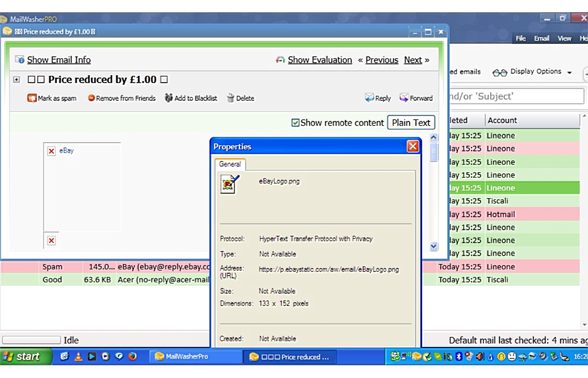Image resolution: width=588 pixels, height=378 pixels.
Task: Click the MailWasher tray icon
Action: click(417, 356)
